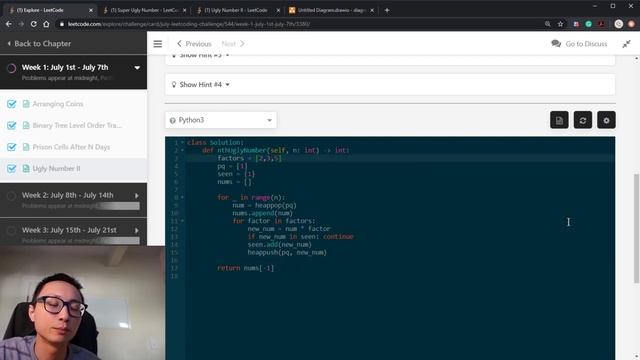Click the address bar URL

189,24
